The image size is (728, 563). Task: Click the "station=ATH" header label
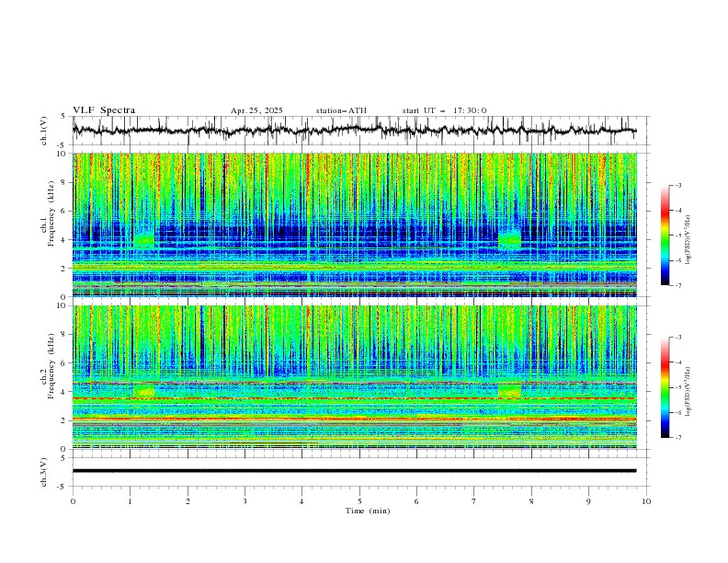(x=341, y=110)
